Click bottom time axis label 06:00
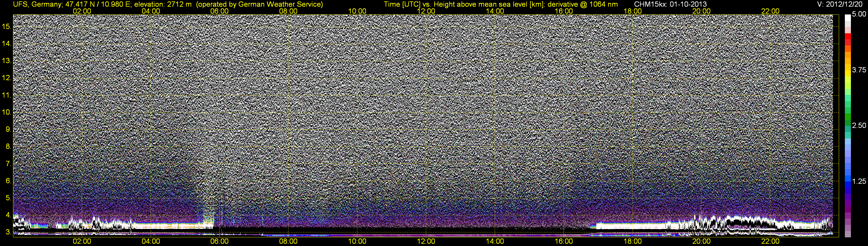 coord(219,241)
